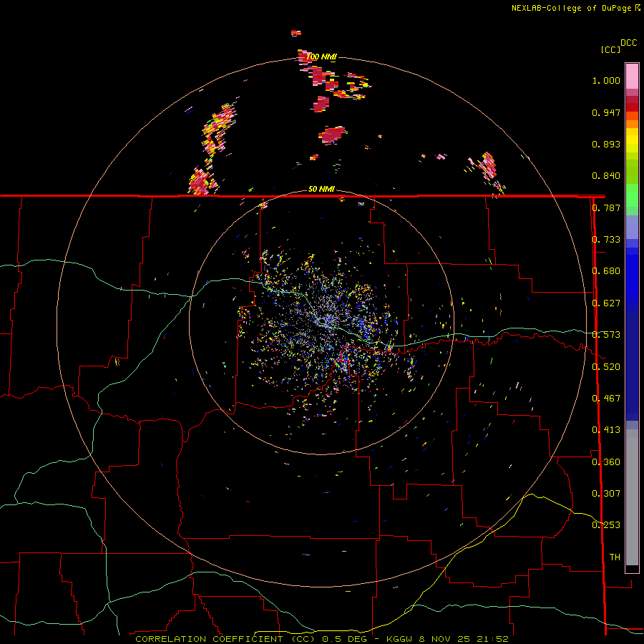Click the 0.733 scale value
This screenshot has width=644, height=644.
pos(606,240)
